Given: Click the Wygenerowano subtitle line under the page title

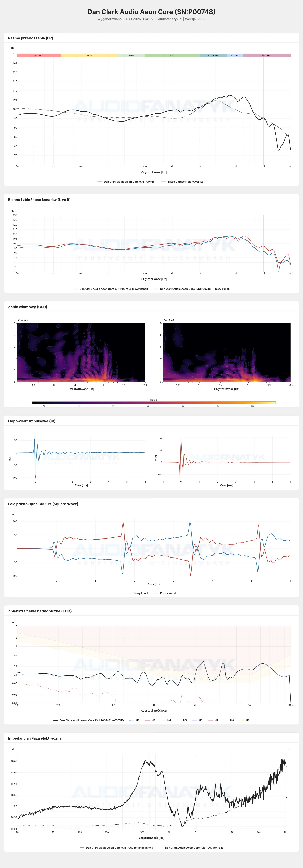Looking at the screenshot, I should 151,19.
